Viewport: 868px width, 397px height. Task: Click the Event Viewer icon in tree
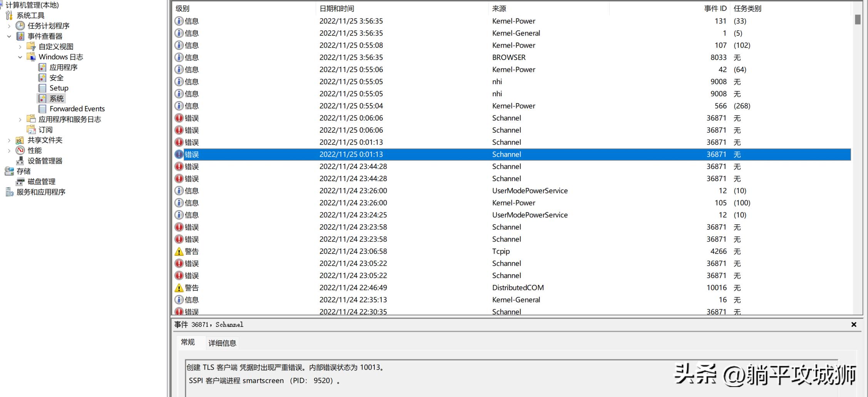[x=20, y=36]
